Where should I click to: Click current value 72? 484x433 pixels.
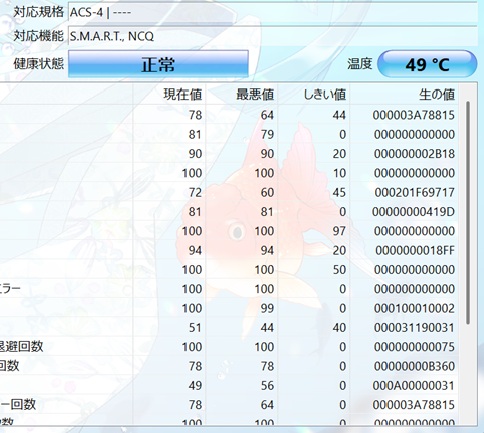(x=195, y=192)
